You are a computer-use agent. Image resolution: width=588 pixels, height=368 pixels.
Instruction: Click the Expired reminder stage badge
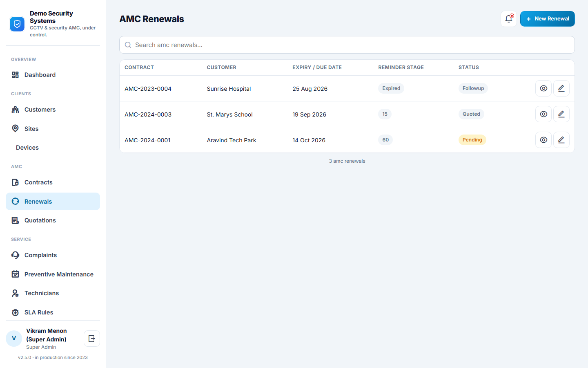click(391, 88)
